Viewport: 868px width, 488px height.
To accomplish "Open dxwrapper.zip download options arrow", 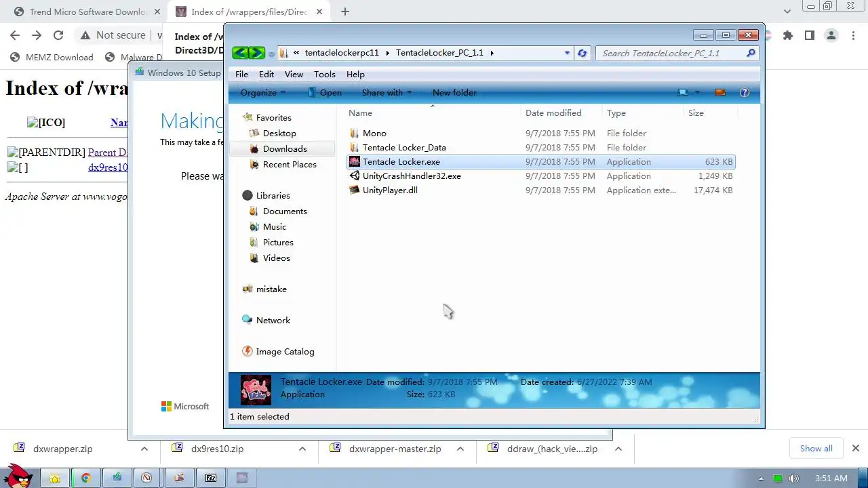I will point(144,449).
